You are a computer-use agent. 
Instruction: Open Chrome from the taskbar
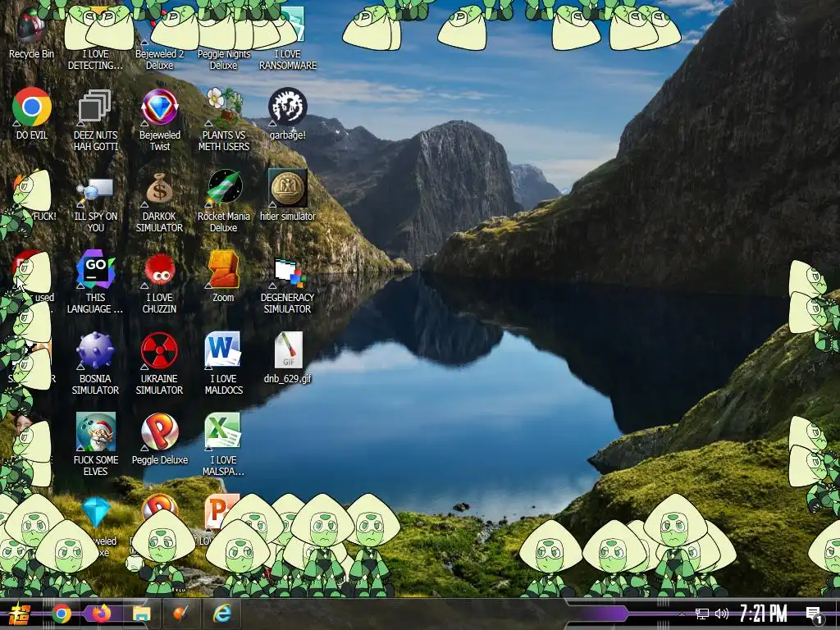tap(62, 614)
